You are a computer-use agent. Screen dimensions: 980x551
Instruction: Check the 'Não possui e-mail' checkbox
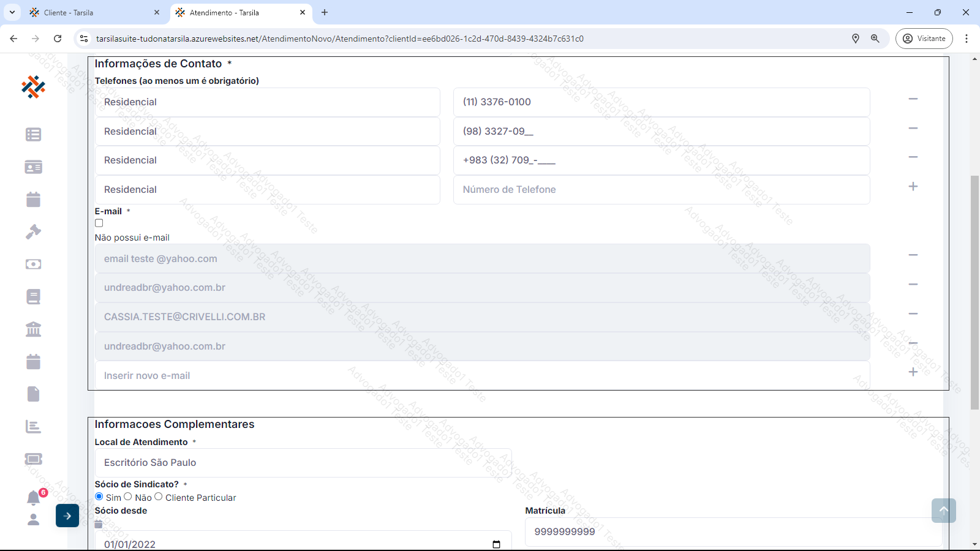click(x=99, y=223)
